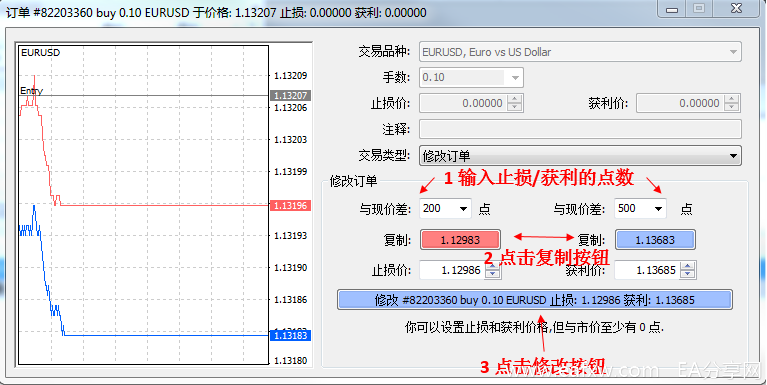This screenshot has height=385, width=767.
Task: Minimize the order window
Action: (672, 8)
